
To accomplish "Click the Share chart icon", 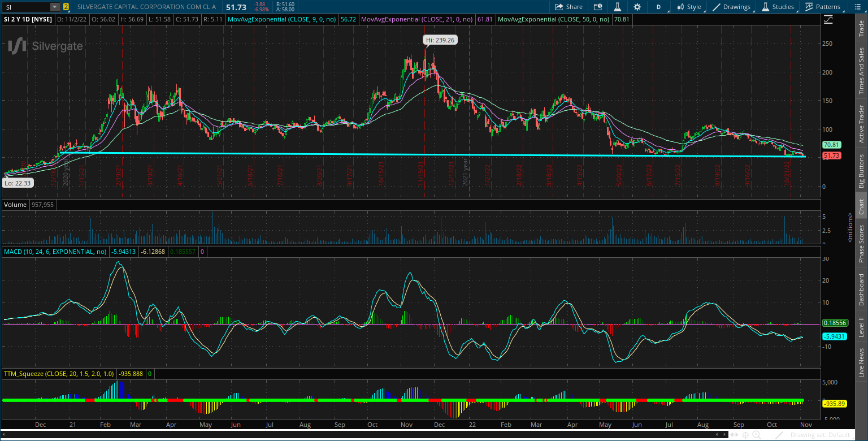I will click(x=568, y=7).
